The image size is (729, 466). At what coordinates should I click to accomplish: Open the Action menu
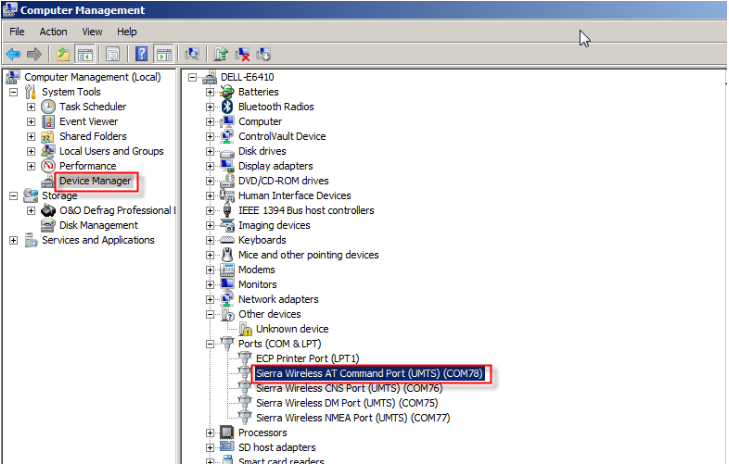[53, 32]
